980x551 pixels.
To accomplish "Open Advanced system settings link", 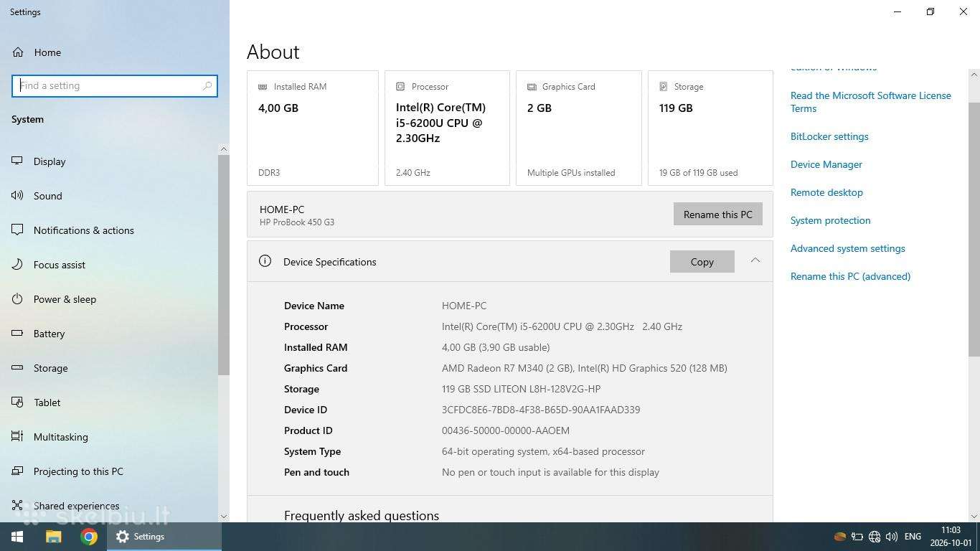I will (x=848, y=248).
